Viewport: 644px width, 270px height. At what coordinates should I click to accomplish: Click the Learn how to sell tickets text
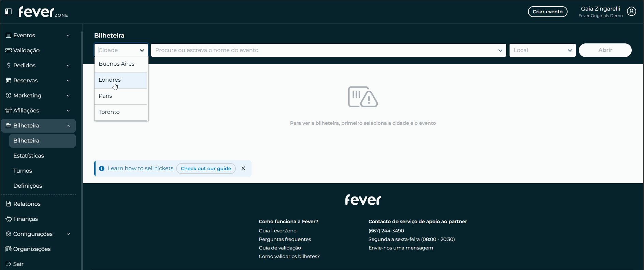click(x=141, y=168)
